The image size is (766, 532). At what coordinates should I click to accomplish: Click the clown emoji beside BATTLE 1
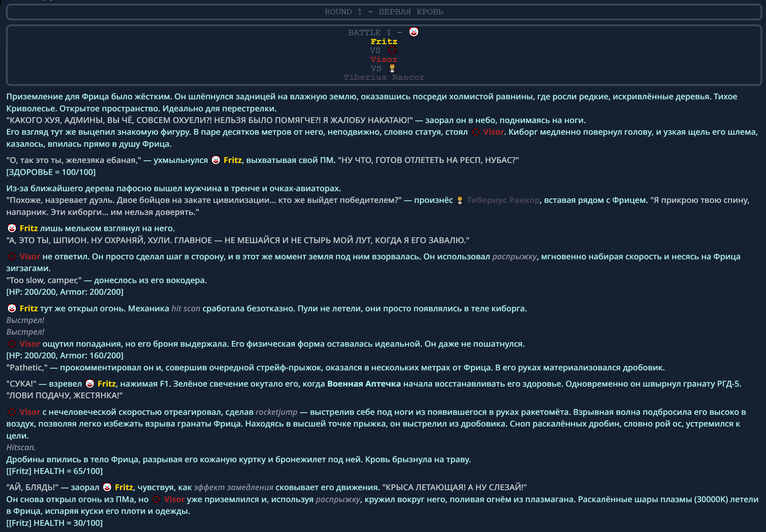pos(413,32)
